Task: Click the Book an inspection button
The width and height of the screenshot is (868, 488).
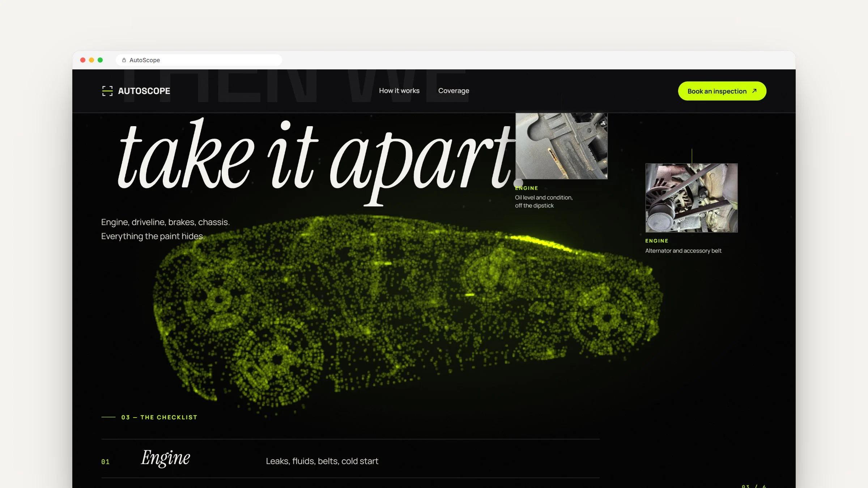Action: pyautogui.click(x=722, y=91)
